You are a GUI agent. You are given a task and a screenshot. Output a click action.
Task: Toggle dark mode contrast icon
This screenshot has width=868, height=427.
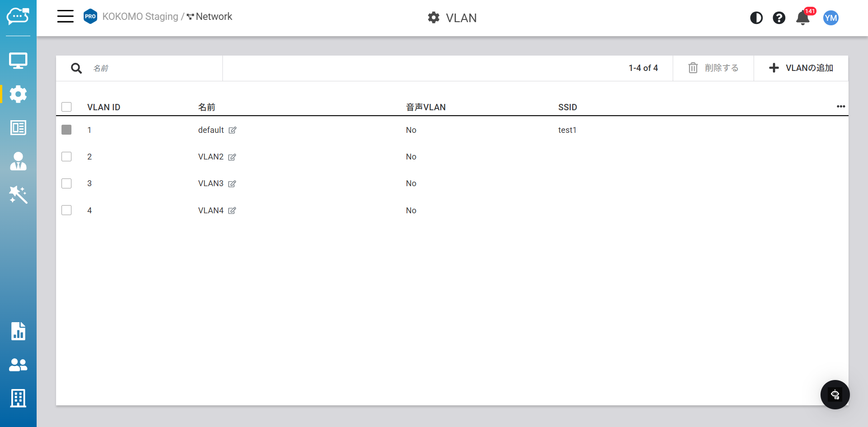756,18
